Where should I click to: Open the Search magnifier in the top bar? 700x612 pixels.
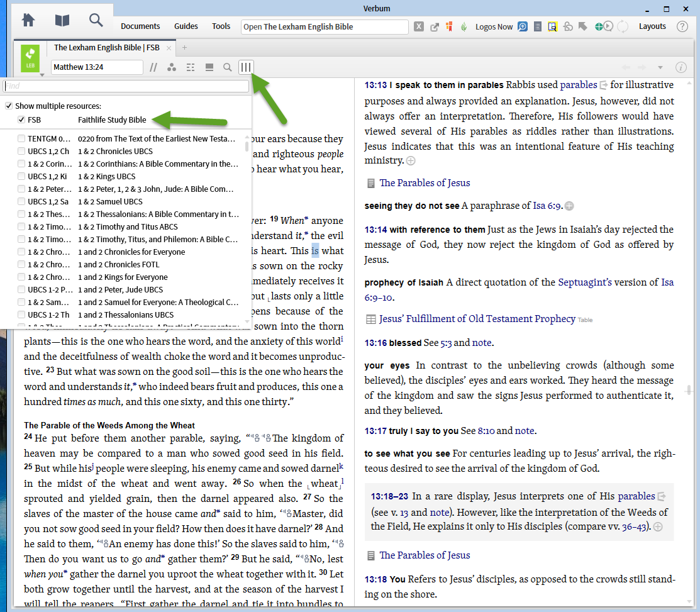click(x=96, y=20)
